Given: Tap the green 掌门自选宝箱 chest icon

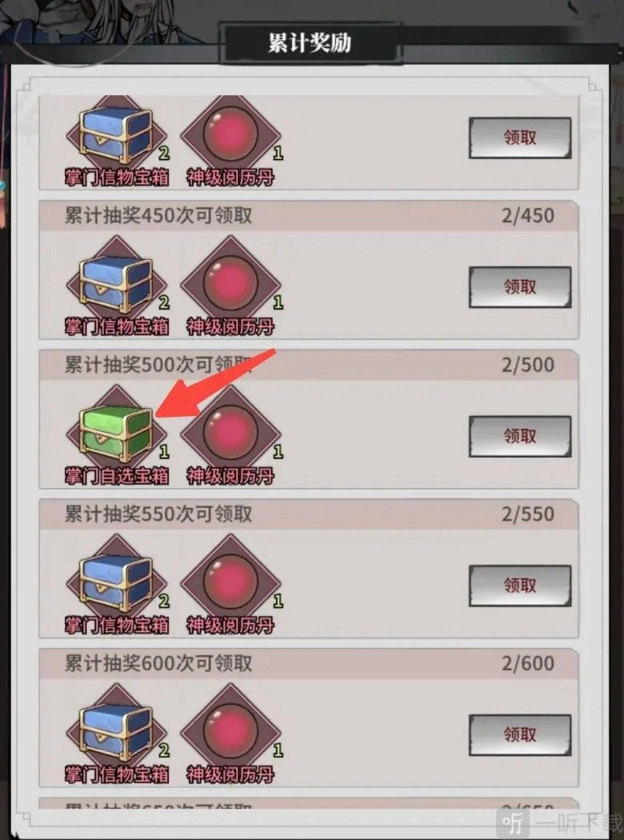Looking at the screenshot, I should (117, 434).
